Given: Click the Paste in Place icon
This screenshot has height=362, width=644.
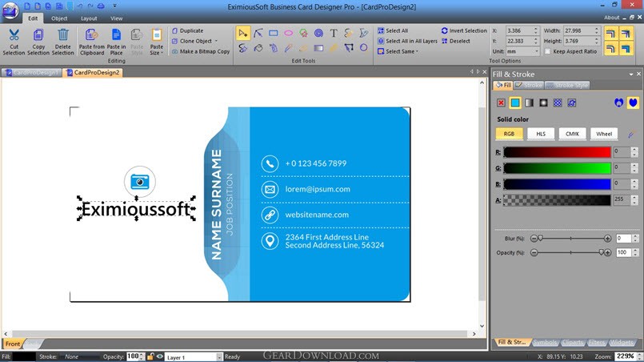Looking at the screenshot, I should 116,34.
